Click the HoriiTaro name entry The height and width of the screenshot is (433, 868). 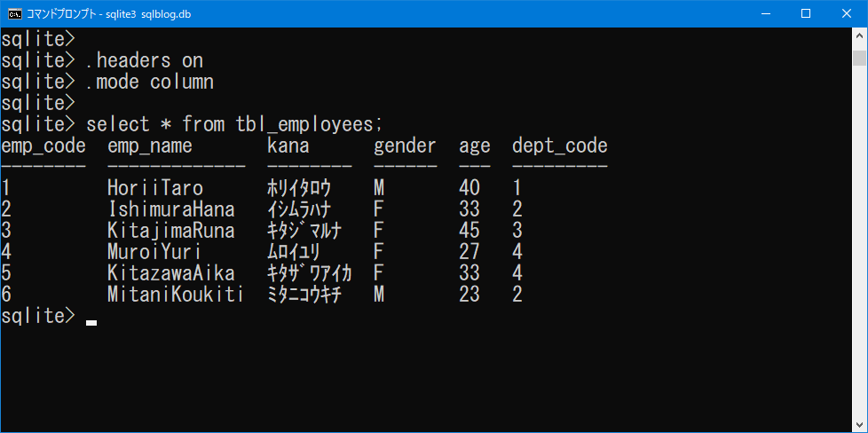coord(155,188)
